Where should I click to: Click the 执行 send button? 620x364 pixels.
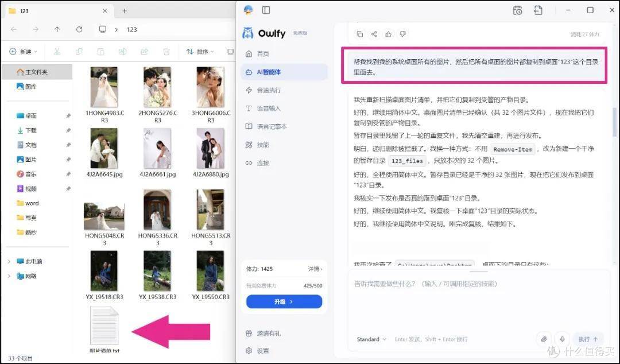588,339
